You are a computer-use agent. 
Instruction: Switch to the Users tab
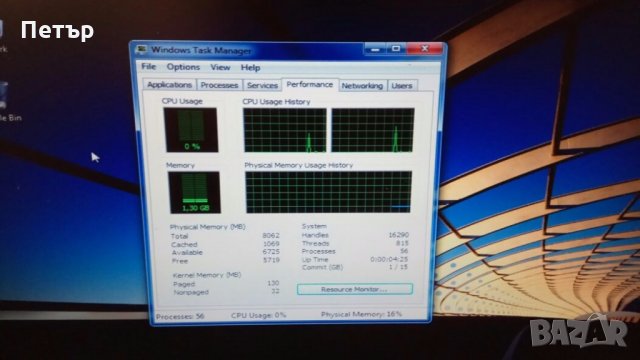[402, 86]
